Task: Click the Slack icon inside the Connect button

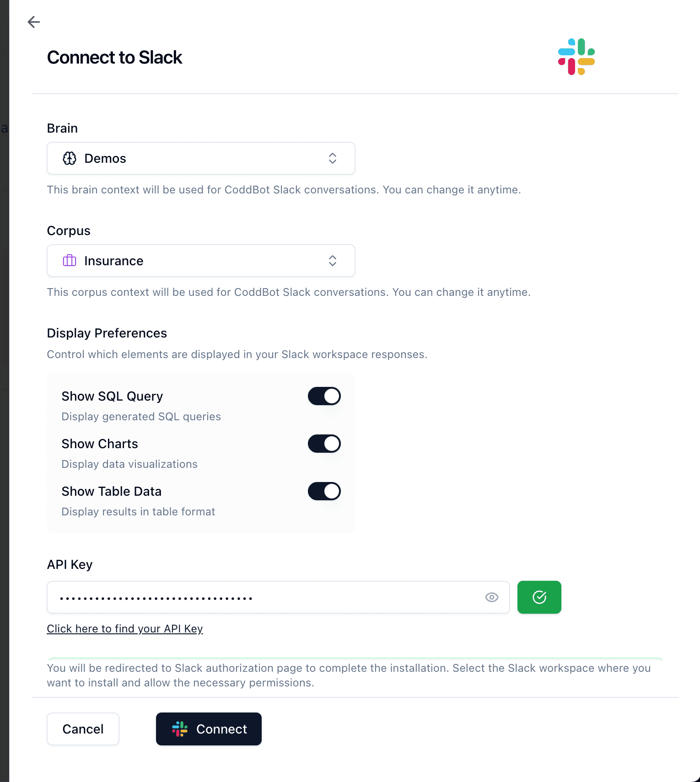Action: 180,728
